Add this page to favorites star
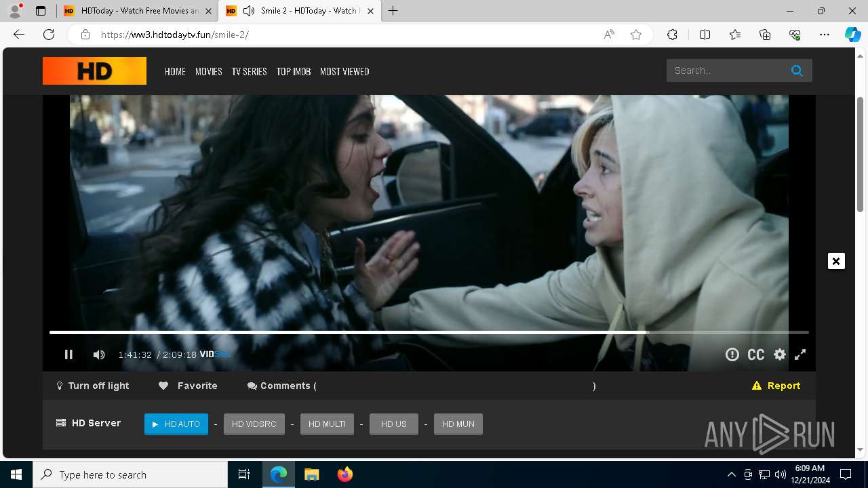This screenshot has height=488, width=868. [636, 35]
